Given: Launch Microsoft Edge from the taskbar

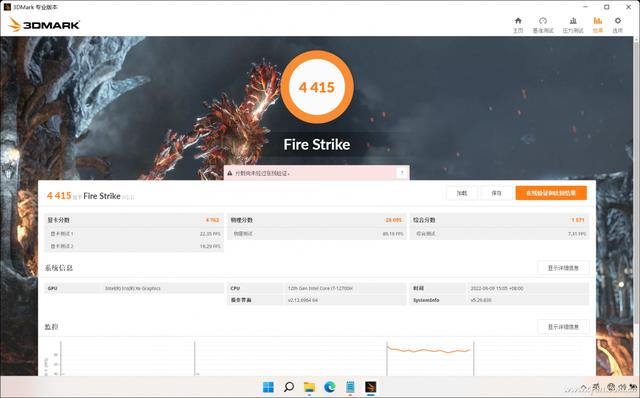Looking at the screenshot, I should coord(330,387).
